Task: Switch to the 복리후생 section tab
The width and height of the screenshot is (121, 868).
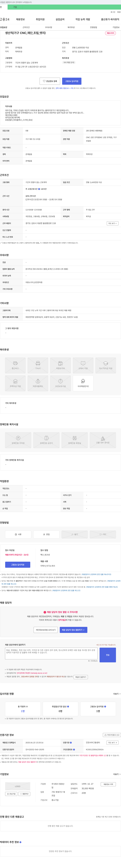Action: pyautogui.click(x=71, y=27)
